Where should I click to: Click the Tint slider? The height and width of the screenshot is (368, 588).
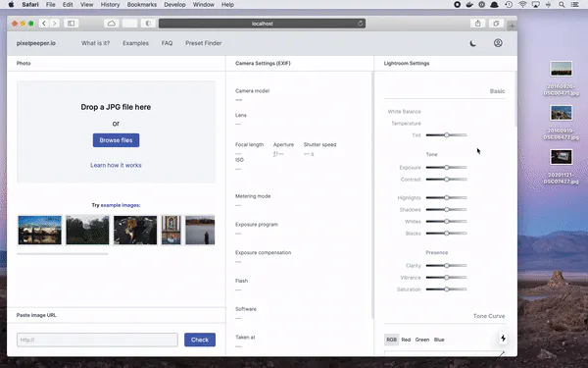point(446,134)
